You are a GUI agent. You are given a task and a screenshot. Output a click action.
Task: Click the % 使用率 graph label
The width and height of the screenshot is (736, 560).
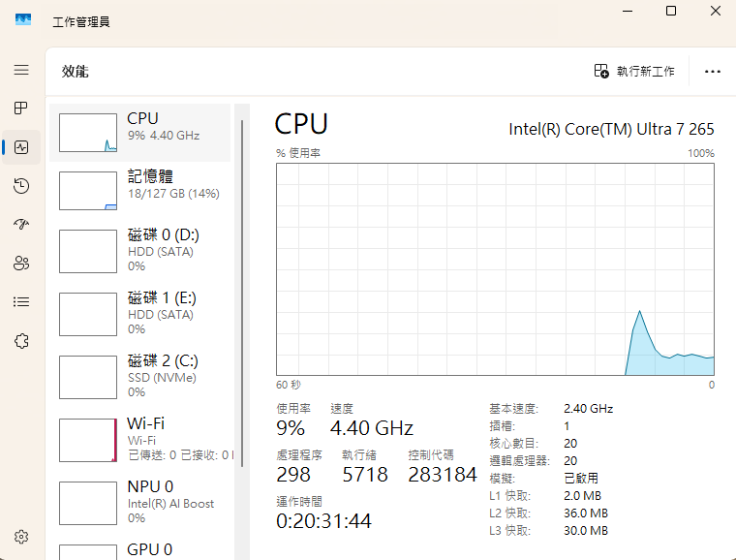298,153
